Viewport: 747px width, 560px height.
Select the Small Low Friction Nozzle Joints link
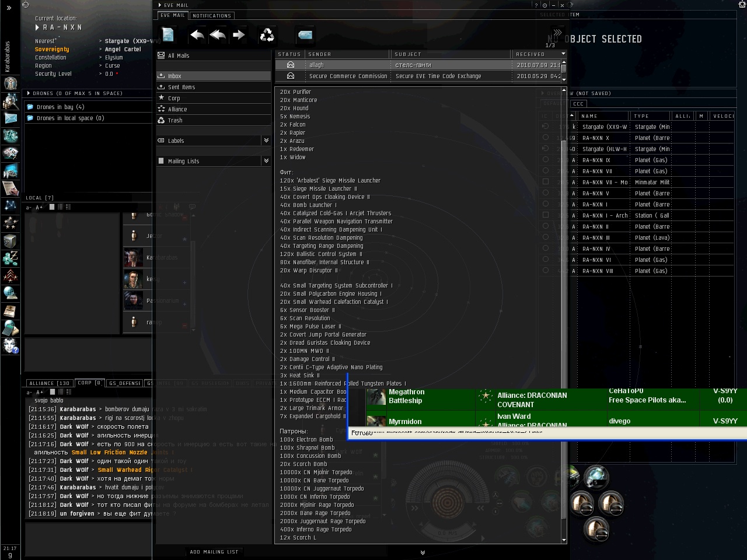(121, 452)
